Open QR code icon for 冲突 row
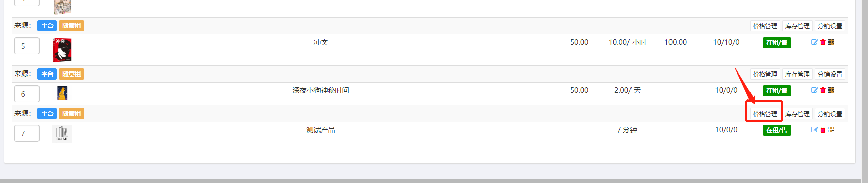 coord(831,42)
